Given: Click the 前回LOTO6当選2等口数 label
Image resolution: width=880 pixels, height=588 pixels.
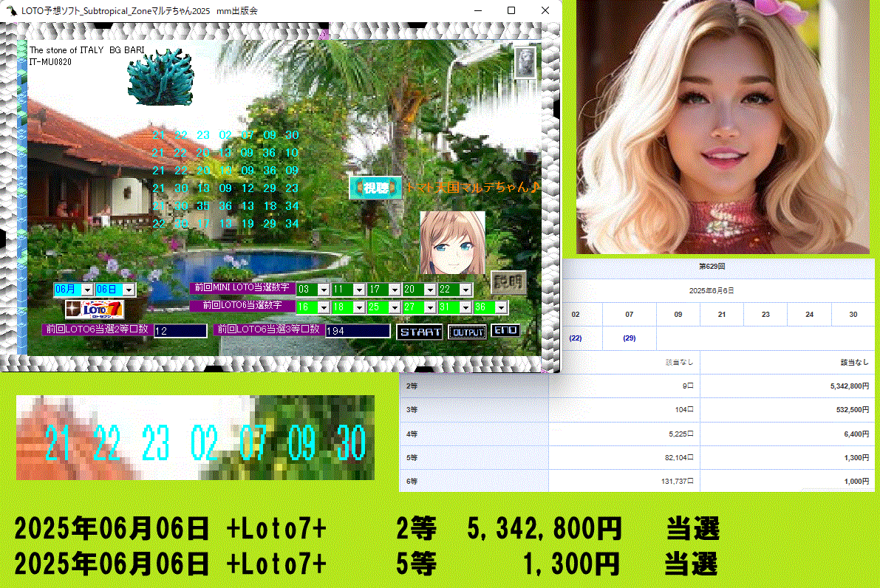Looking at the screenshot, I should pos(97,329).
